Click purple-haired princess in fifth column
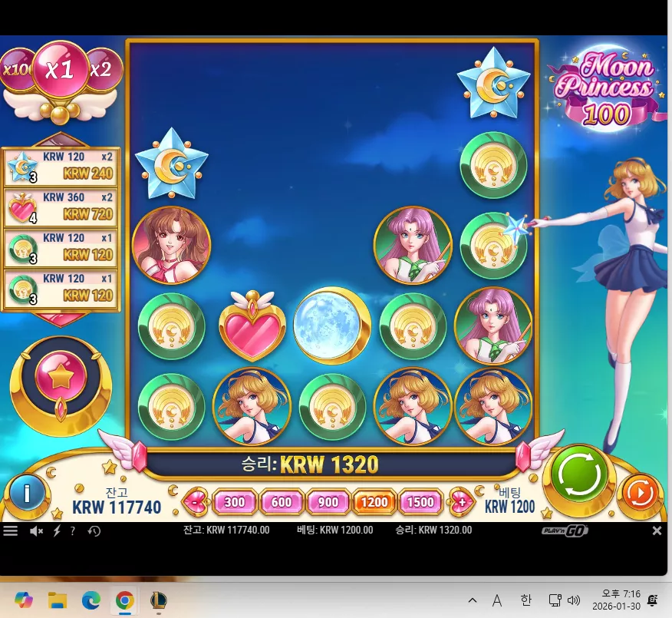Image resolution: width=672 pixels, height=618 pixels. [x=493, y=325]
